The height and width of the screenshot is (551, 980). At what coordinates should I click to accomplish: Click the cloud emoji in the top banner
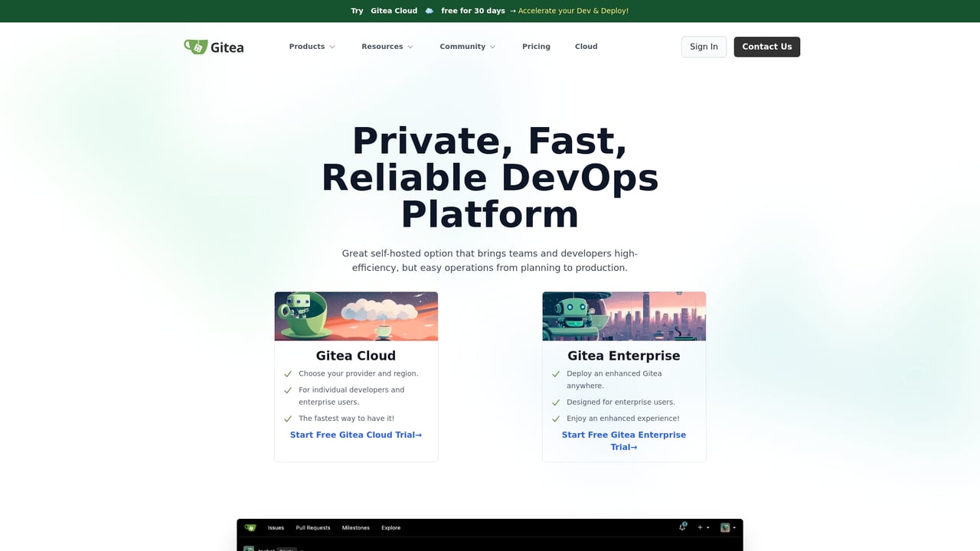coord(429,11)
